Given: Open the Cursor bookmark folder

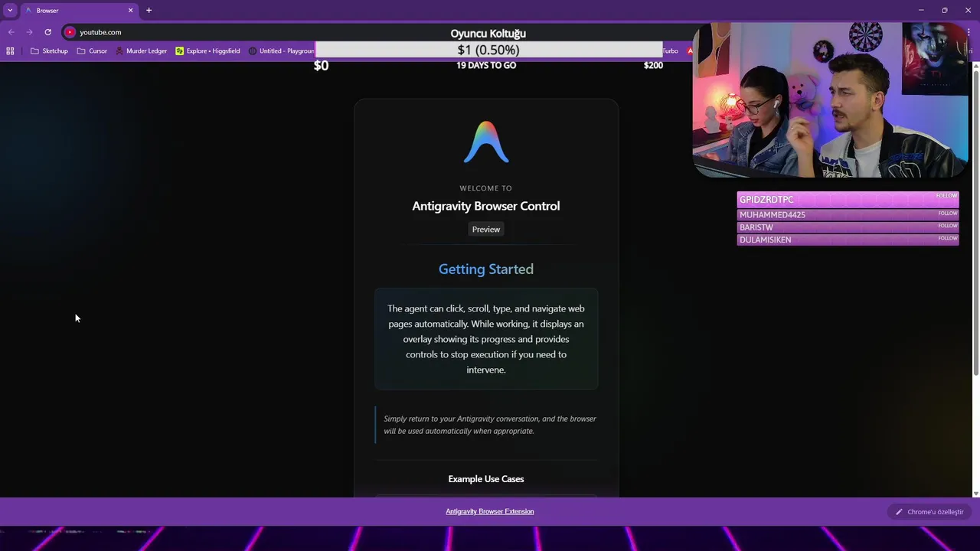Looking at the screenshot, I should (92, 51).
